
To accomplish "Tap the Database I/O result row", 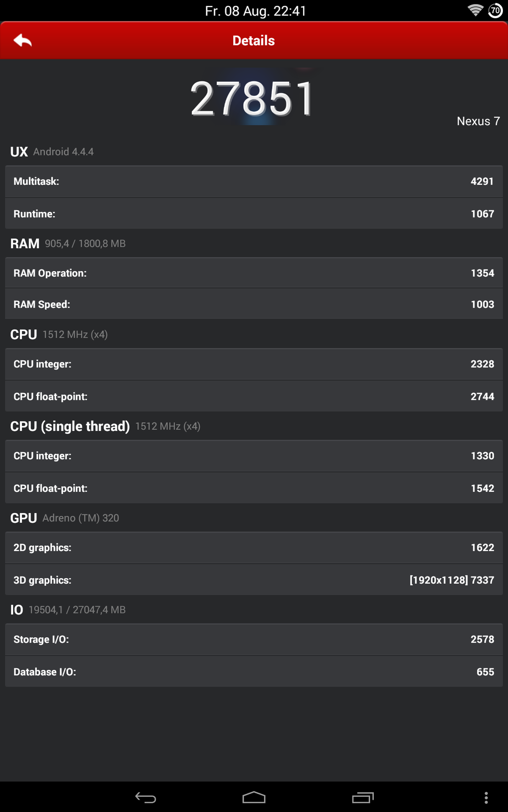I will (x=254, y=672).
